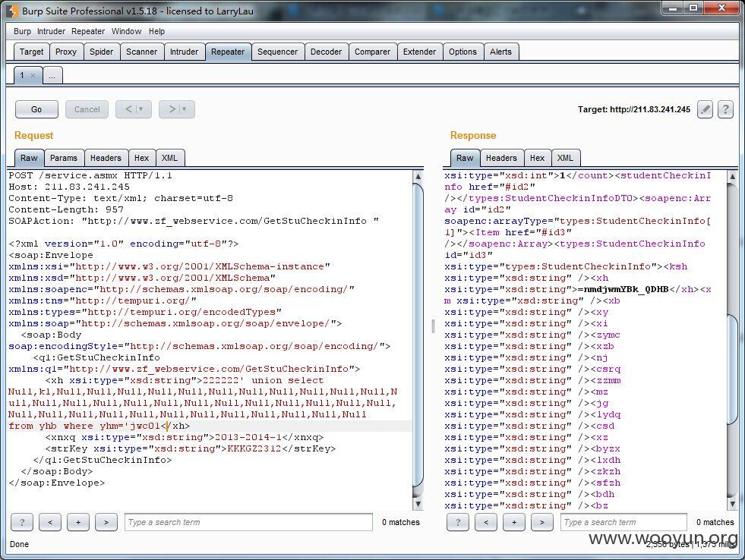The image size is (745, 560).
Task: Select the Repeater tool tab
Action: (228, 52)
